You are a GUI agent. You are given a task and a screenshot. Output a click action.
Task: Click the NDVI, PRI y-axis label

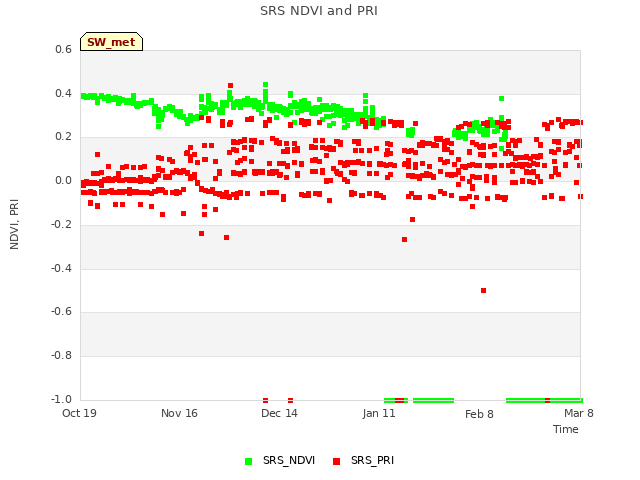coord(14,224)
